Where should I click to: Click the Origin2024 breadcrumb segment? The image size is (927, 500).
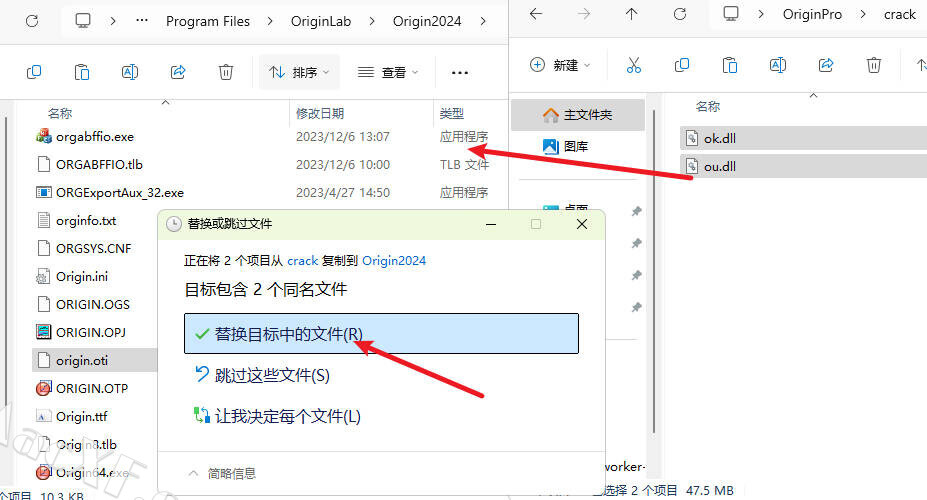coord(427,21)
